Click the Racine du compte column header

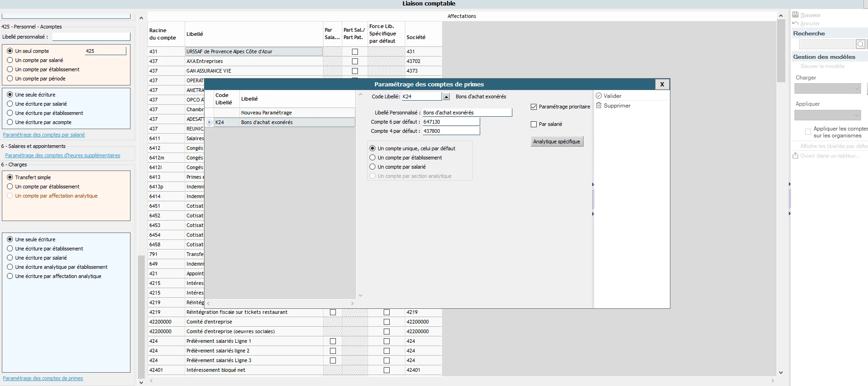(166, 34)
